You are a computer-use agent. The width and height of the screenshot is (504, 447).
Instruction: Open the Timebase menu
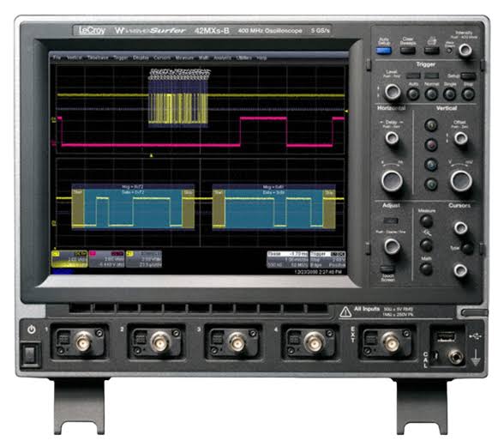point(98,57)
